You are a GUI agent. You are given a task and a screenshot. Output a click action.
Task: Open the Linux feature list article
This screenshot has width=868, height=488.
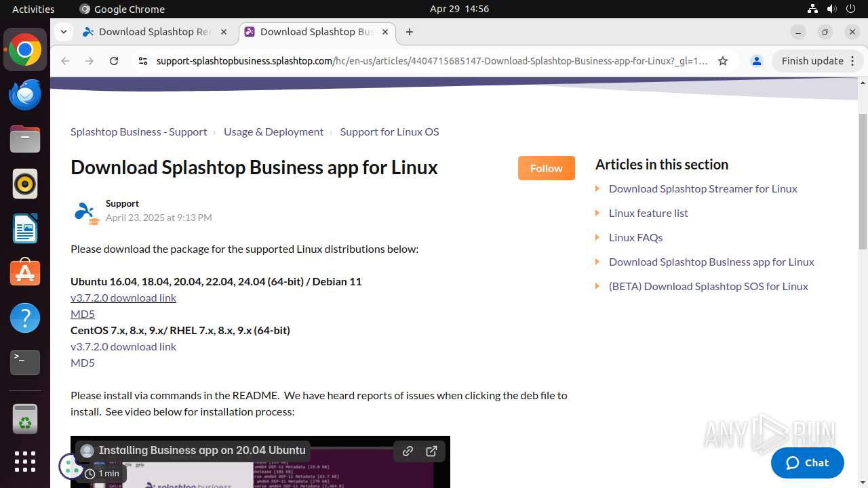648,213
